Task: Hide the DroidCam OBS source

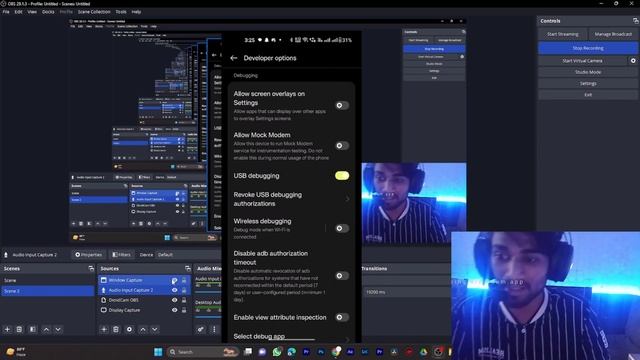Action: click(175, 300)
